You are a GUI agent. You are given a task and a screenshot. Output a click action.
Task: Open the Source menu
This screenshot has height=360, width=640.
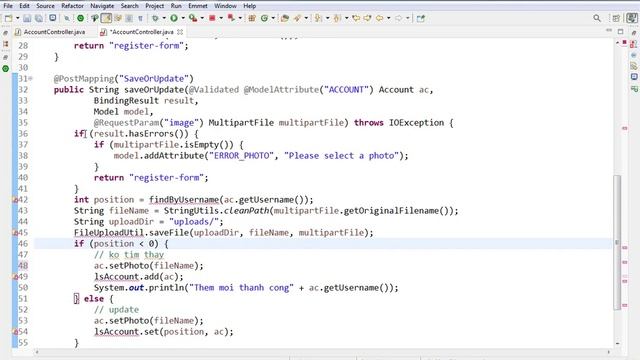(x=45, y=6)
